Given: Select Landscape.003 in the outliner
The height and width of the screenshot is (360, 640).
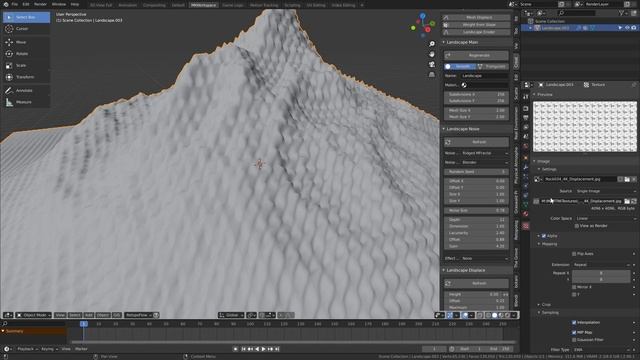Looking at the screenshot, I should click(x=555, y=28).
